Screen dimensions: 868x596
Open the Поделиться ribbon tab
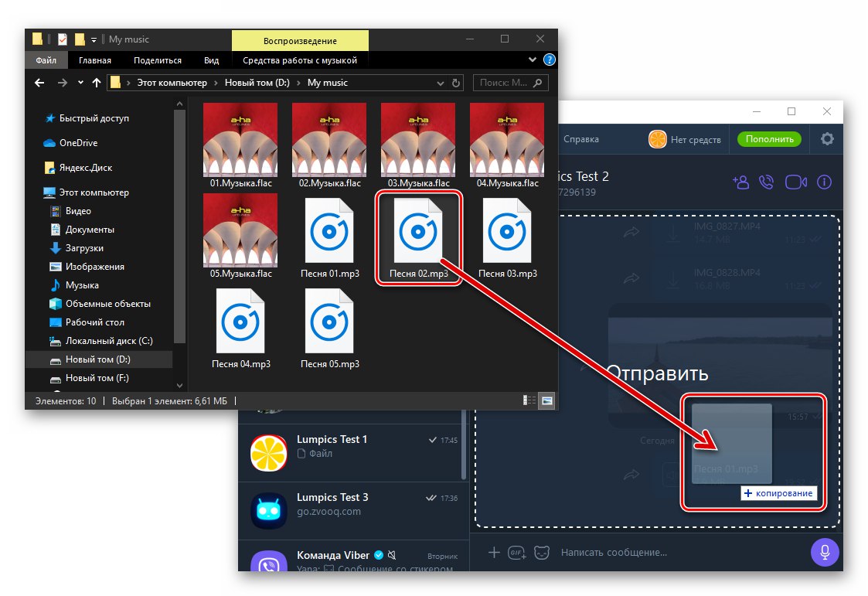click(157, 60)
